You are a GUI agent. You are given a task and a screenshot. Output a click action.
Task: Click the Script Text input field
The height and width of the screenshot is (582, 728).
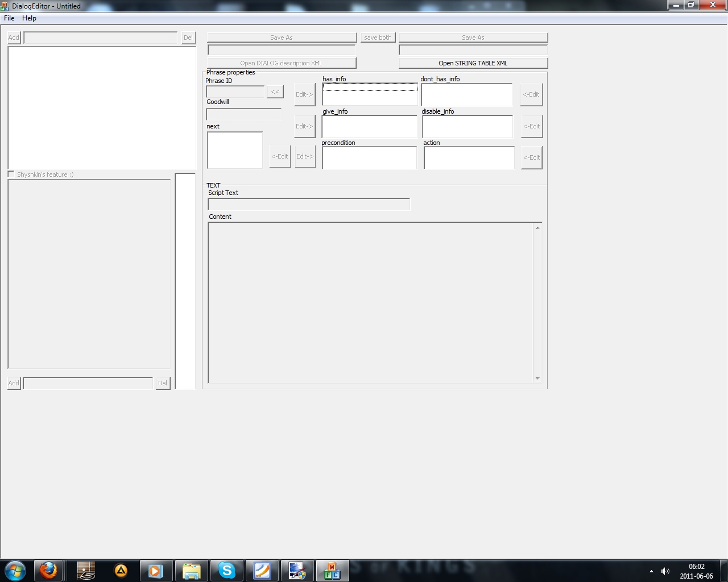click(309, 204)
